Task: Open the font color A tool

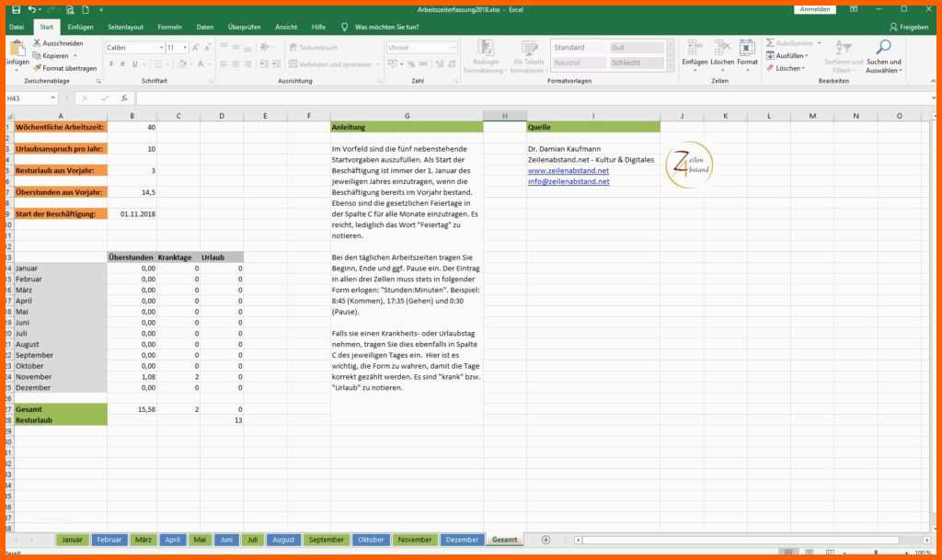Action: (x=200, y=64)
